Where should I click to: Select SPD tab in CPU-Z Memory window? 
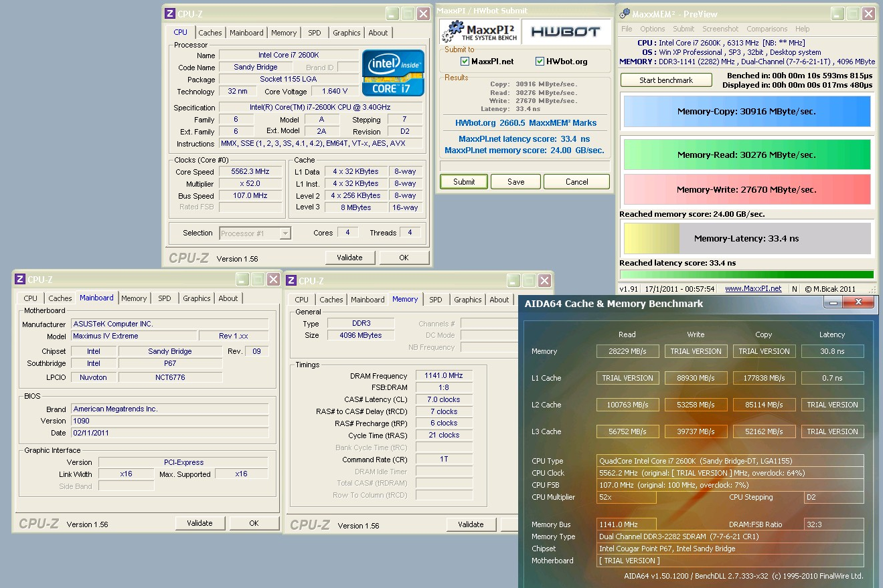pyautogui.click(x=436, y=300)
